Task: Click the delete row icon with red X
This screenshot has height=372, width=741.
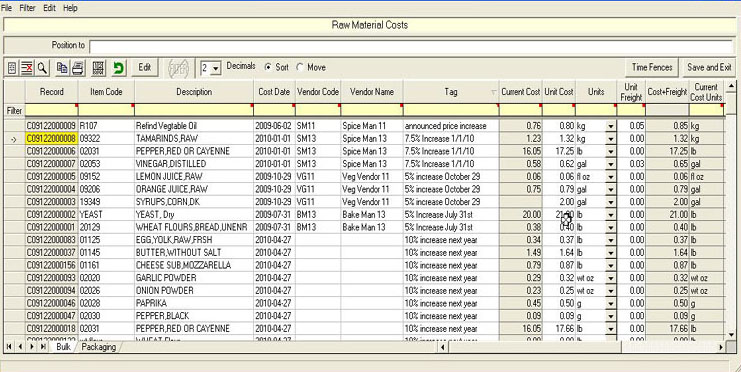Action: [27, 68]
